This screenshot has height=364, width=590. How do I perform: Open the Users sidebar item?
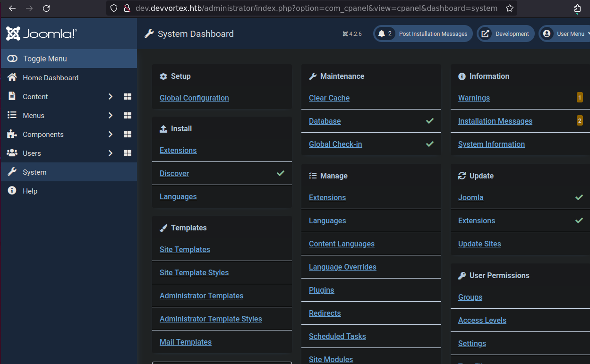32,153
